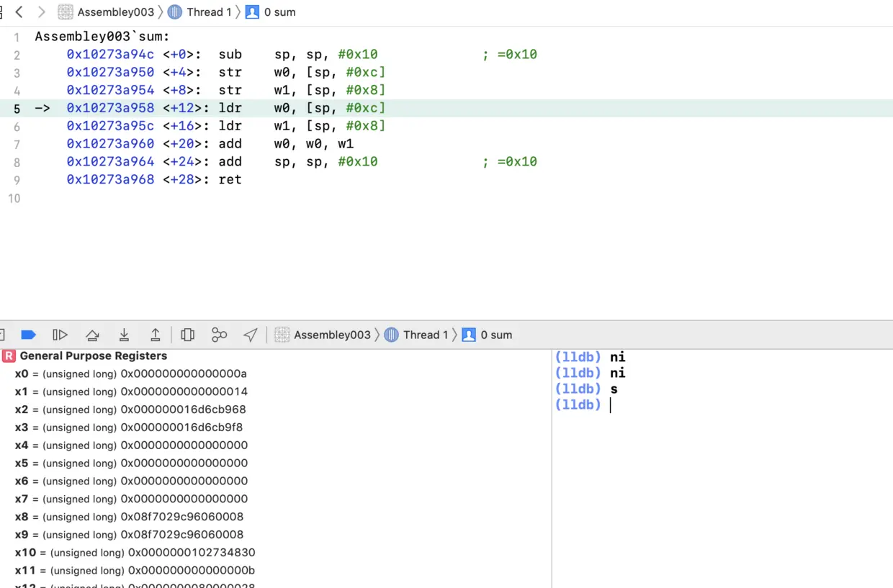Collapse the General Purpose Registers section
893x588 pixels.
(x=92, y=356)
